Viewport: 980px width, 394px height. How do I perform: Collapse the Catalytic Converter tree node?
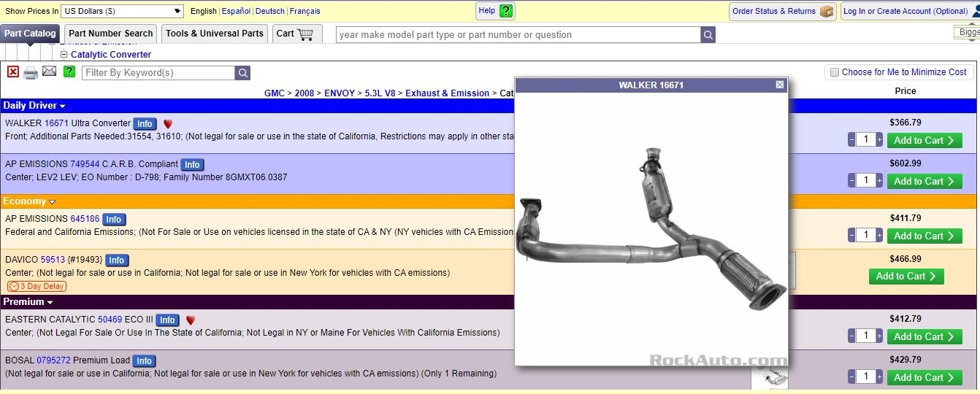pos(64,55)
